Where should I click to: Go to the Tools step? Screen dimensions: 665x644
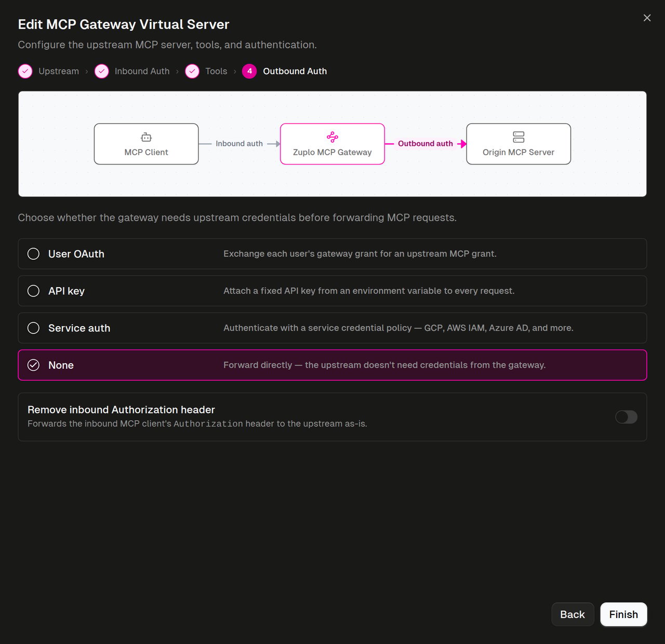coord(206,71)
